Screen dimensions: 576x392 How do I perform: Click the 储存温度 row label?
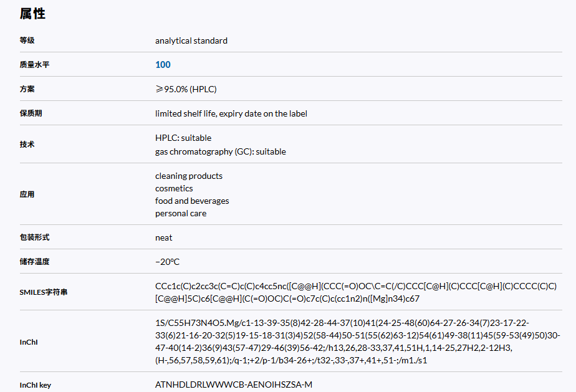pos(34,262)
